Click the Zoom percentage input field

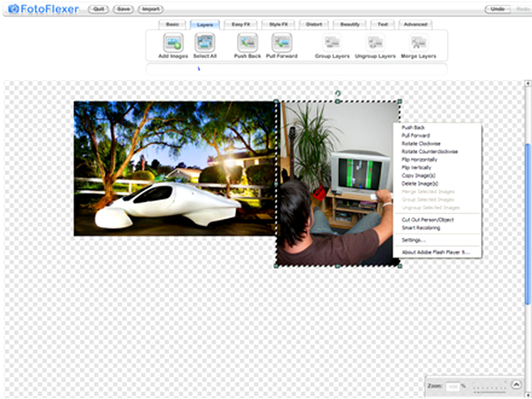(453, 386)
